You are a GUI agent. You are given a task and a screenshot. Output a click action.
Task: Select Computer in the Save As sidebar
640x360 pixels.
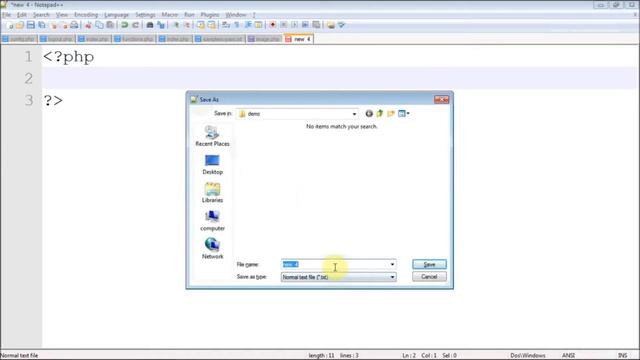point(212,221)
